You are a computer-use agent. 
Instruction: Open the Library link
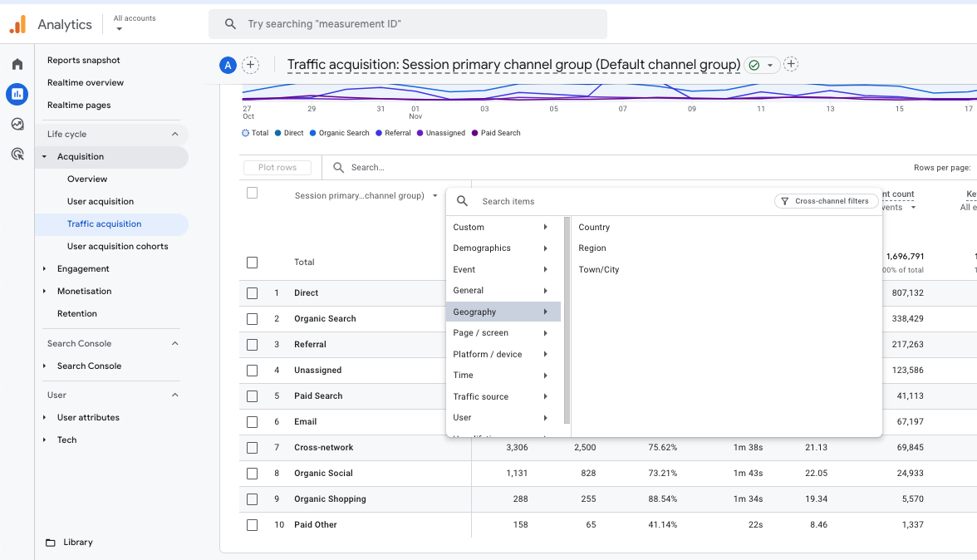coord(78,543)
